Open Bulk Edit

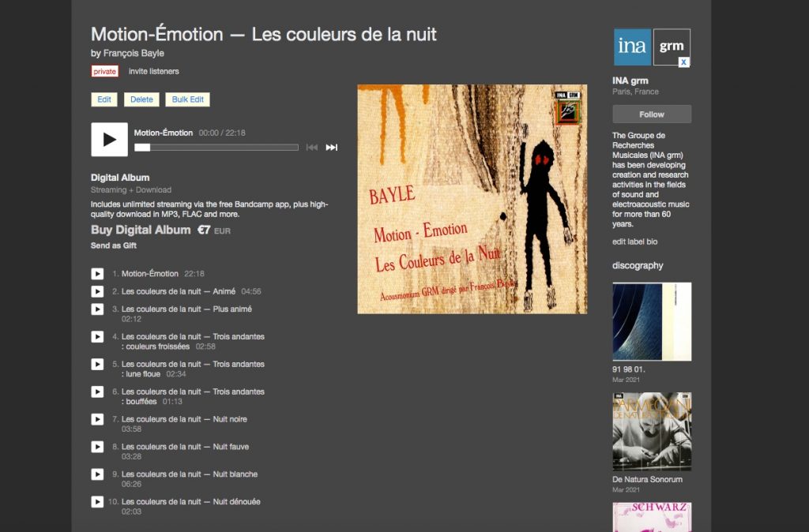point(188,99)
